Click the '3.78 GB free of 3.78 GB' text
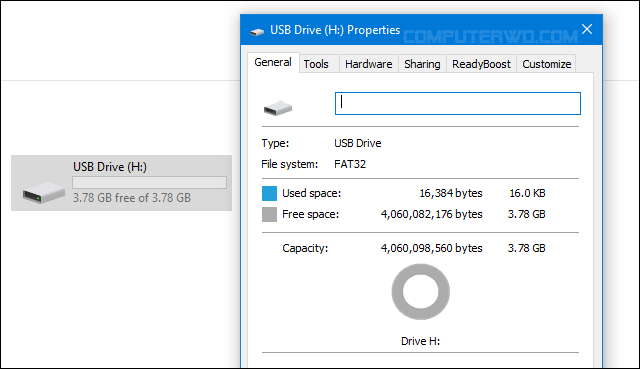640x369 pixels. pyautogui.click(x=132, y=198)
